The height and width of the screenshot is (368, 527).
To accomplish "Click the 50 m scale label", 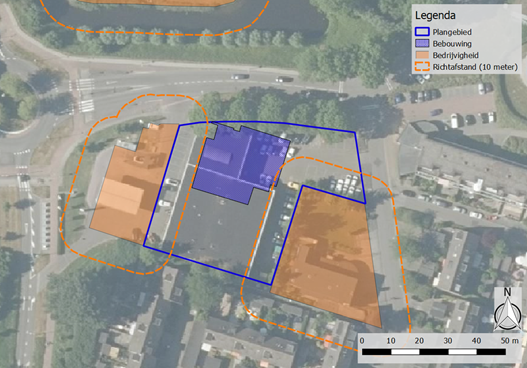I will [510, 340].
